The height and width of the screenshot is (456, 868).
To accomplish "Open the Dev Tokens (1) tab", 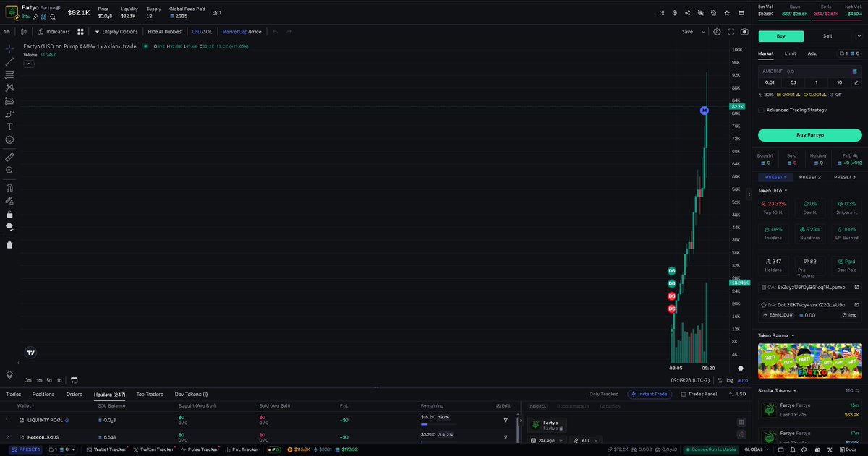I will [x=191, y=394].
